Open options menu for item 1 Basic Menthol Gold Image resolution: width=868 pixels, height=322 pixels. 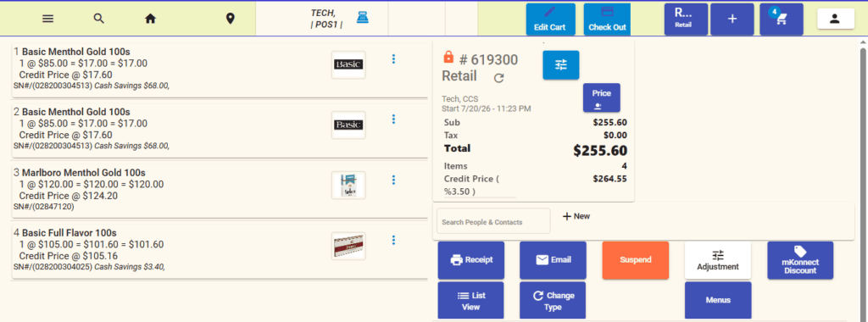[393, 58]
